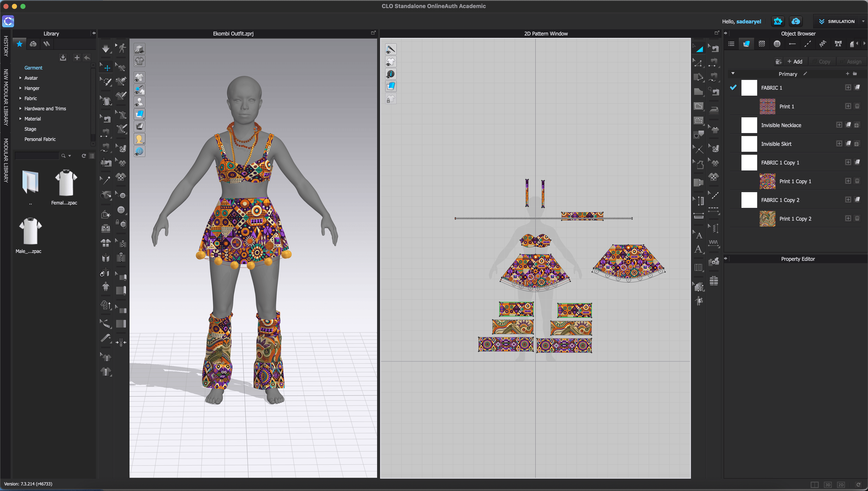Click the Print 1 texture swatch
The height and width of the screenshot is (491, 868).
coord(767,106)
